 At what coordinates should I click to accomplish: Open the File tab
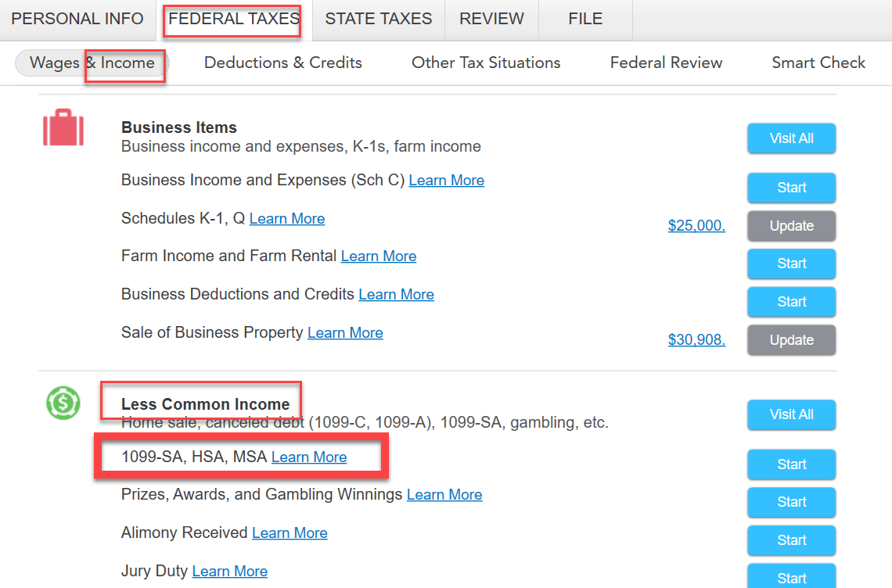pyautogui.click(x=585, y=19)
